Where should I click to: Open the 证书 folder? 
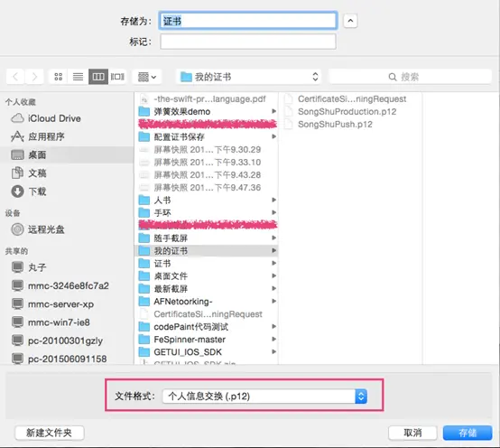click(x=207, y=263)
